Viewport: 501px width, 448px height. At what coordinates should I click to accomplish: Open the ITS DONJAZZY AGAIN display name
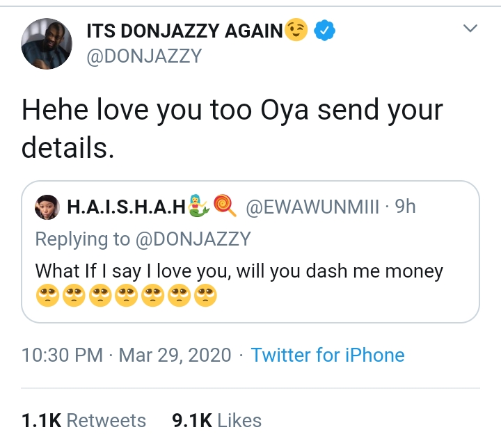click(x=184, y=30)
